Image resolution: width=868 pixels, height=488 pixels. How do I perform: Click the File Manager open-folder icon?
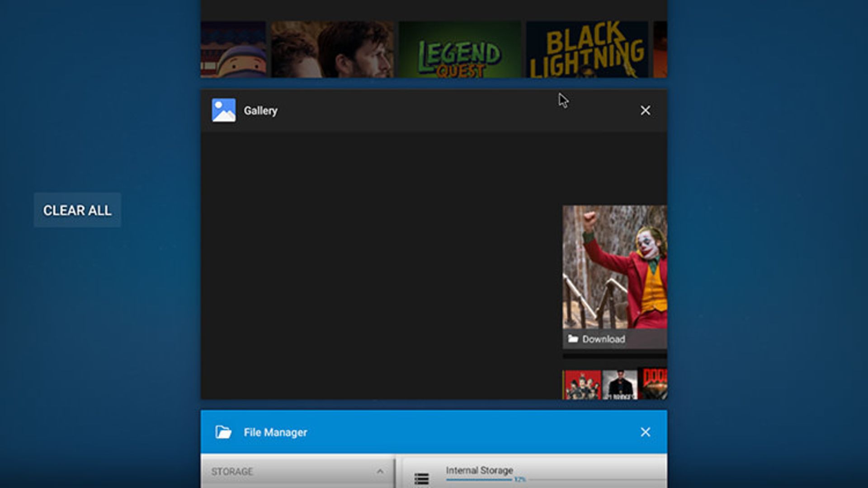(x=223, y=432)
